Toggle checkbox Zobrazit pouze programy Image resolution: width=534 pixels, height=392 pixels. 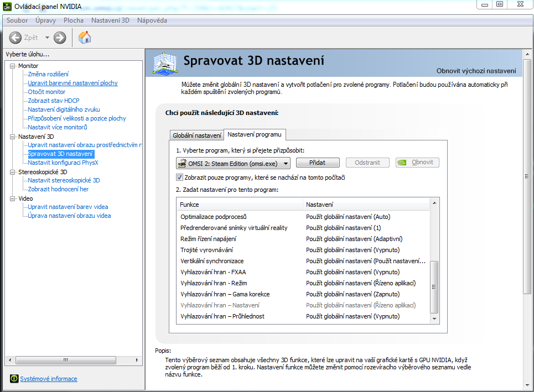click(x=179, y=177)
